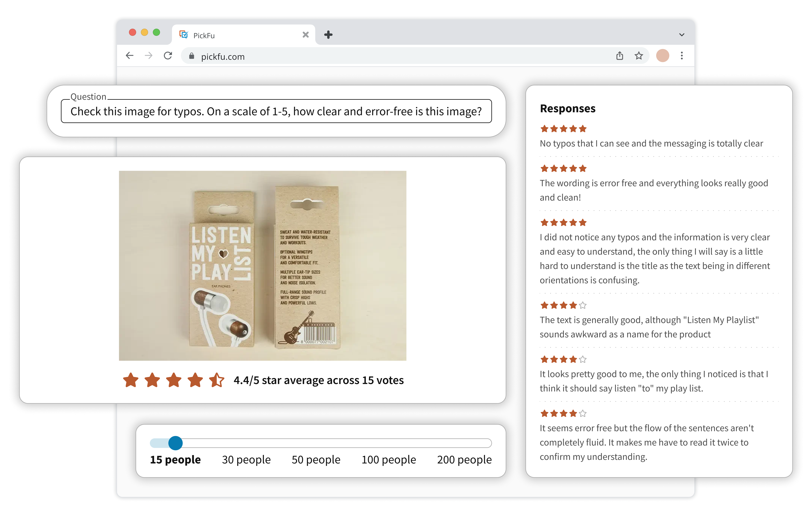This screenshot has width=812, height=516.
Task: Click the blue slider handle
Action: [175, 443]
